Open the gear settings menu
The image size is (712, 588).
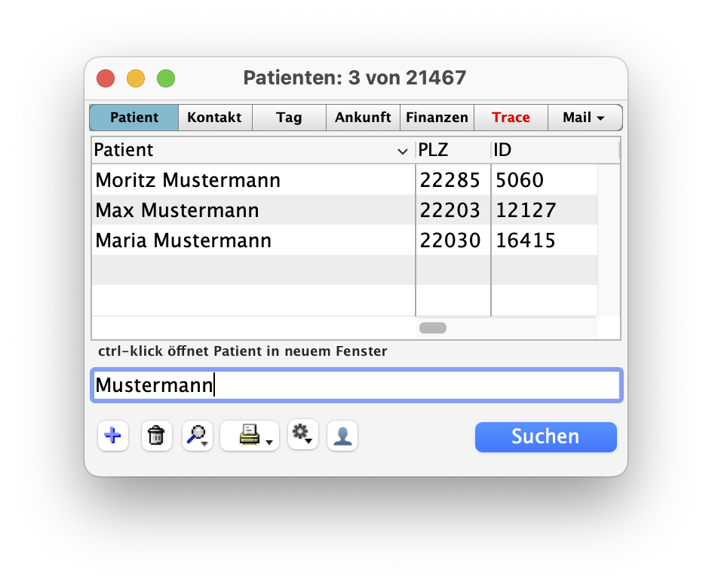pyautogui.click(x=302, y=434)
